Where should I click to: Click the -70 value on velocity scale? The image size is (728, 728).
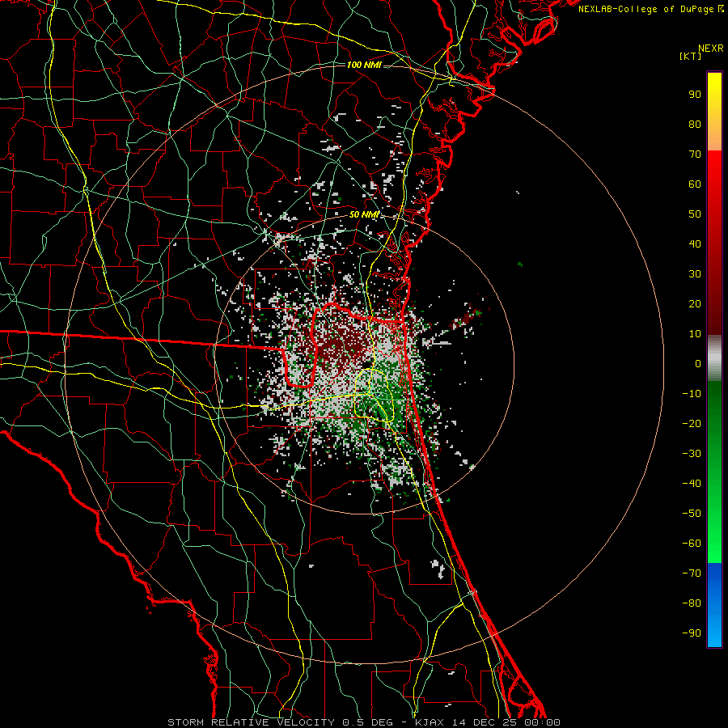point(692,574)
